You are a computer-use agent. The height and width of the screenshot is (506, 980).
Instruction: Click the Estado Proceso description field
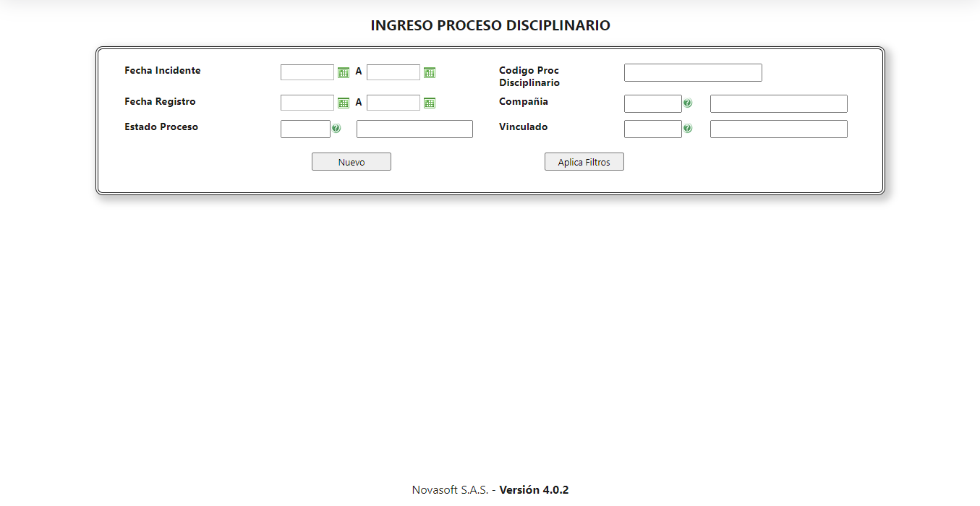tap(414, 128)
